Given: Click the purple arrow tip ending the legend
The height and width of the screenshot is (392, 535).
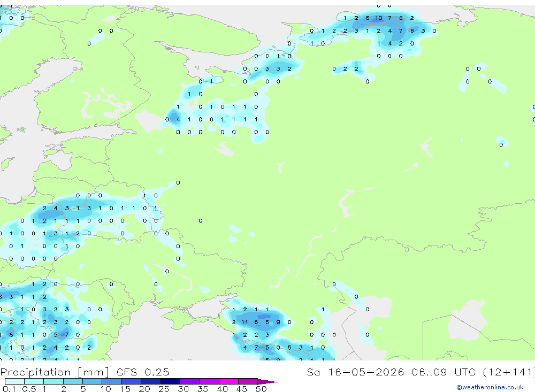Looking at the screenshot, I should [268, 382].
